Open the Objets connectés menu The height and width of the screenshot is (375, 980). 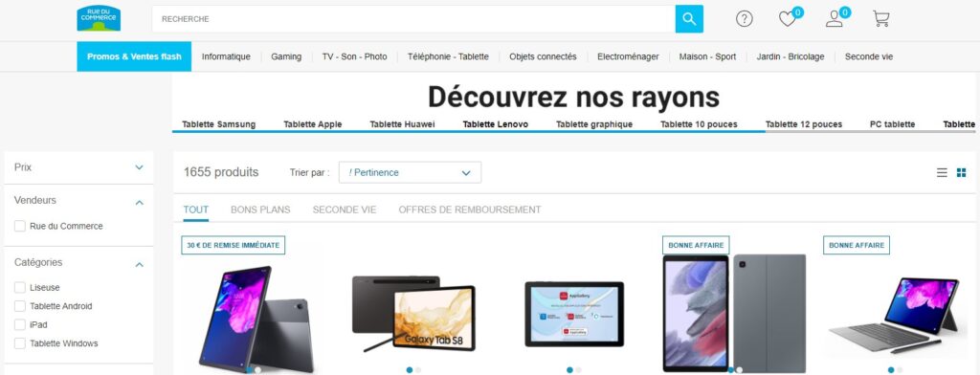tap(544, 56)
